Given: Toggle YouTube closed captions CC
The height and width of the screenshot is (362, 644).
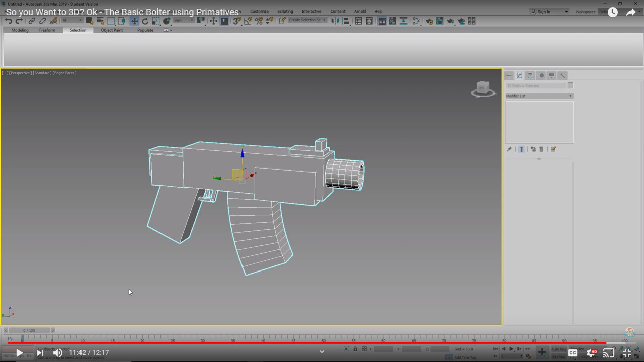Looking at the screenshot, I should 573,353.
